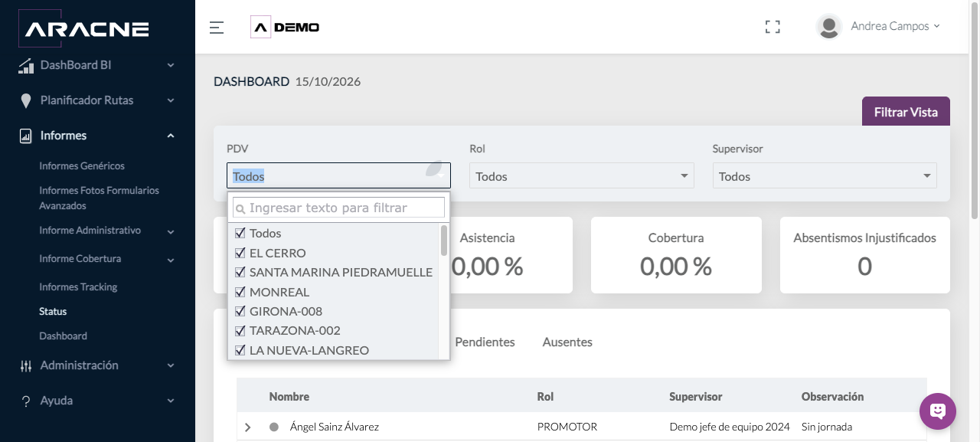
Task: Click the Filtrar Vista button
Action: 906,112
